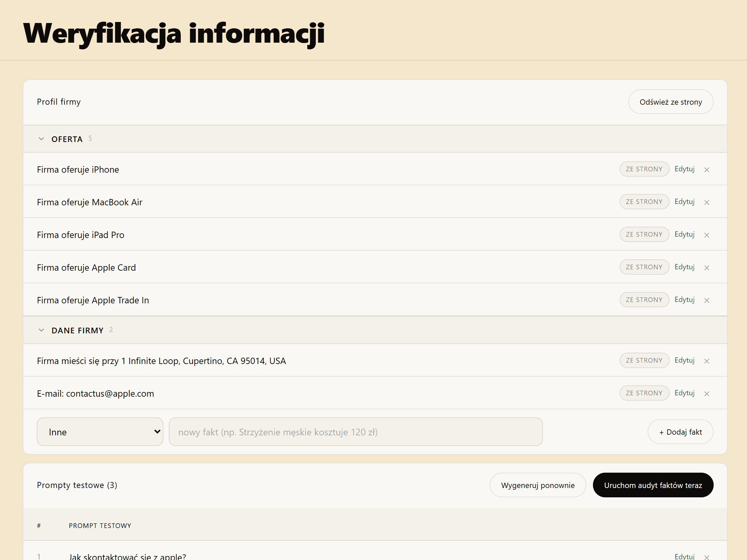
Task: Click the 'OFERTA' section heading
Action: coord(67,139)
